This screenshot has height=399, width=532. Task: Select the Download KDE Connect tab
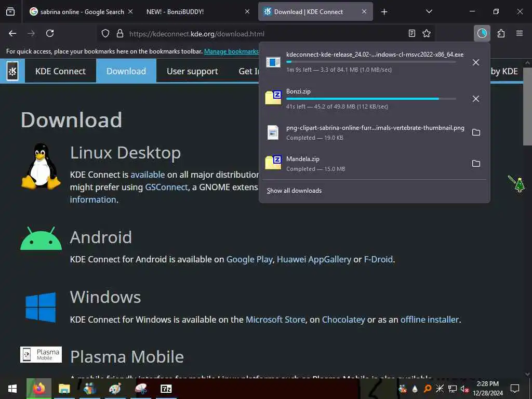pyautogui.click(x=315, y=12)
